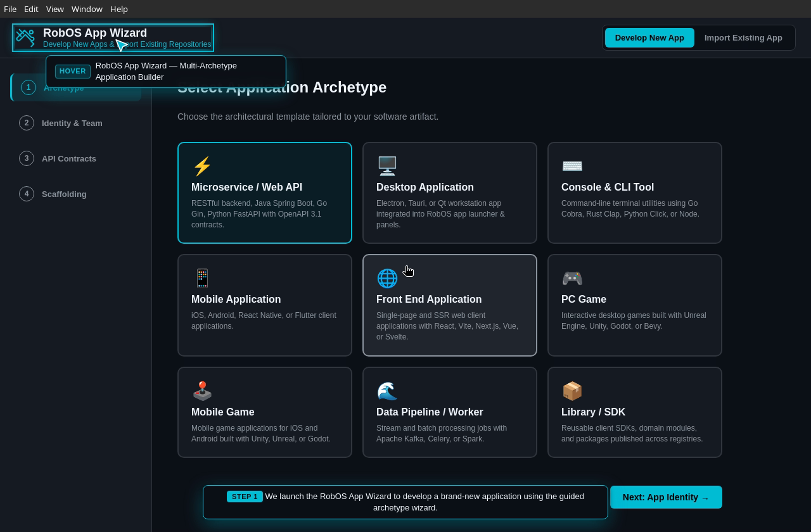The width and height of the screenshot is (811, 532).
Task: Click the step 1 circle number badge
Action: pyautogui.click(x=29, y=87)
